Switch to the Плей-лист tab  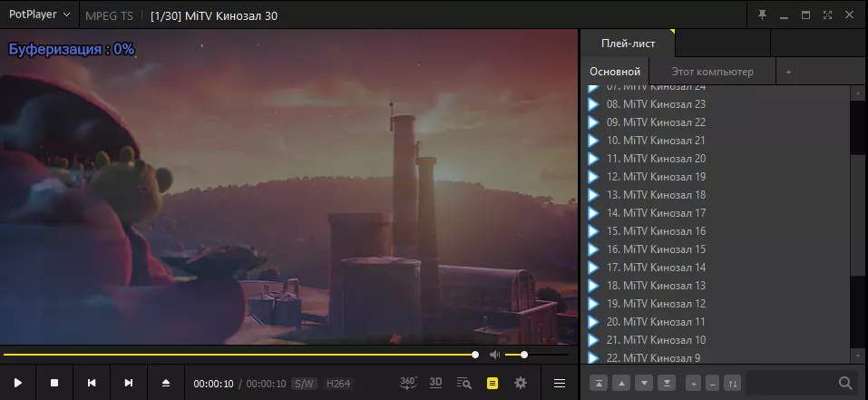coord(629,44)
